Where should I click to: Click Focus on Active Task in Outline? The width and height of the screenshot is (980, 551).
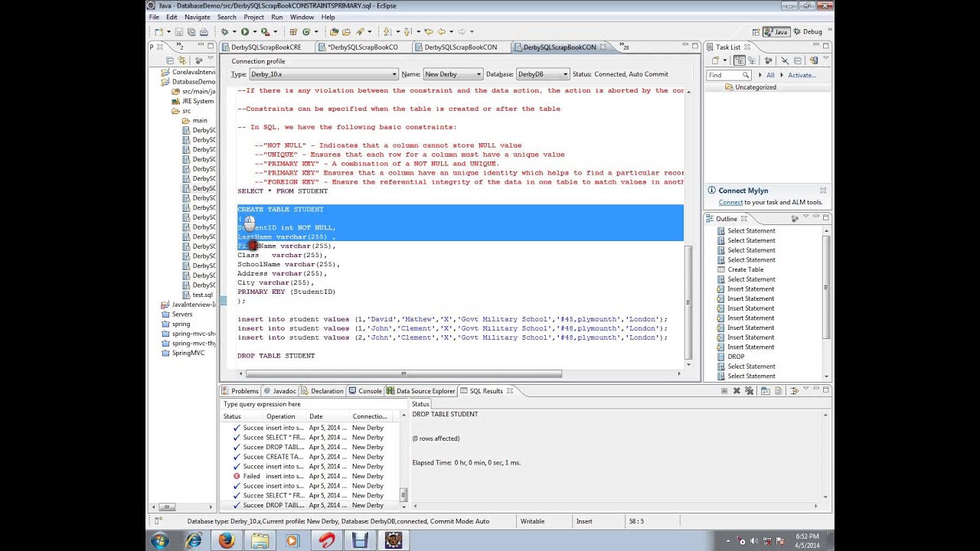[795, 219]
